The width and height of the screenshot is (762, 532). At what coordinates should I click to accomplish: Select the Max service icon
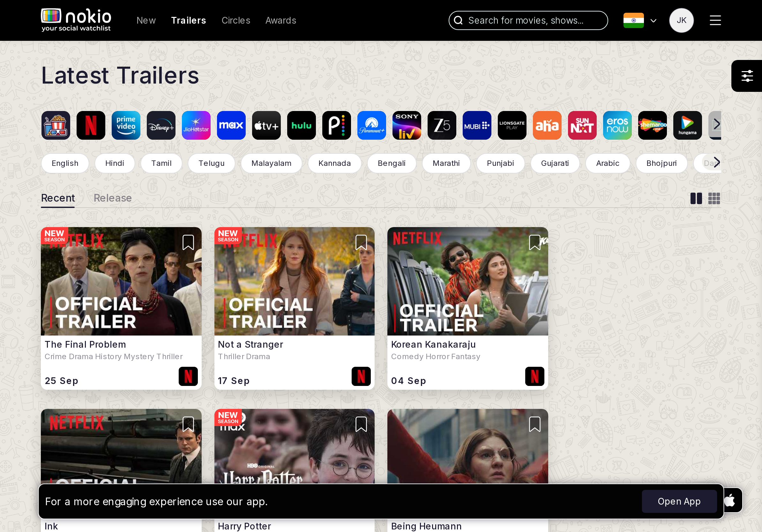click(x=231, y=125)
